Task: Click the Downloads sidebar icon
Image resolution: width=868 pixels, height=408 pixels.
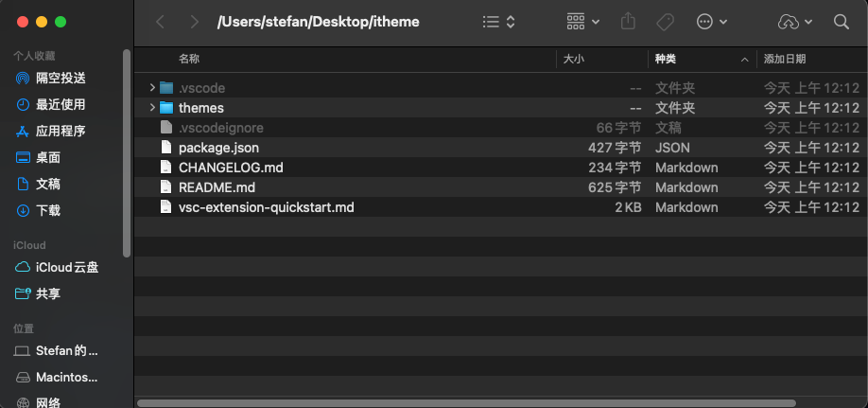Action: [x=23, y=211]
